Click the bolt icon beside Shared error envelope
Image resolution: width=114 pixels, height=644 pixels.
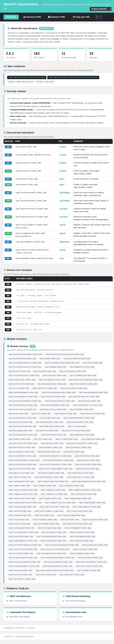[4, 270]
